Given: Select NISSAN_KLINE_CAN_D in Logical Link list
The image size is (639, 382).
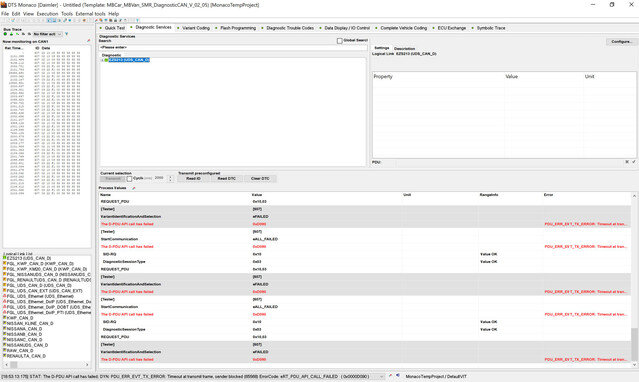Looking at the screenshot, I should click(30, 323).
